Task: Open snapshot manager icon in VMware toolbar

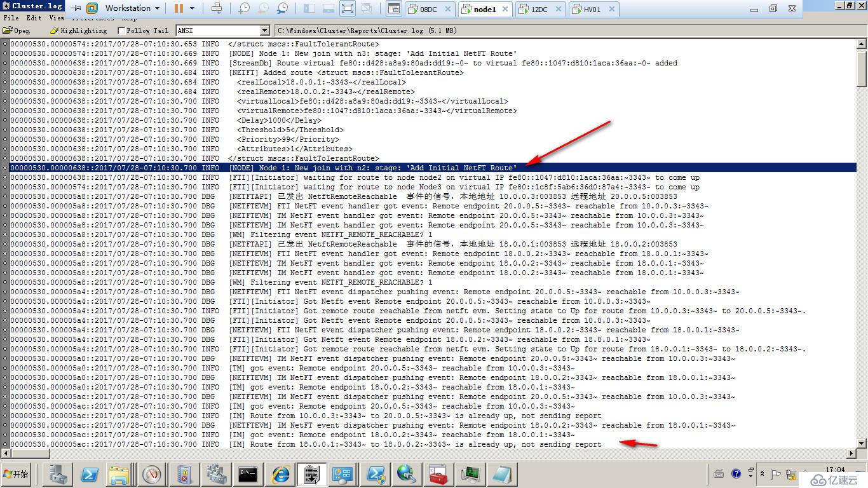Action: click(282, 8)
